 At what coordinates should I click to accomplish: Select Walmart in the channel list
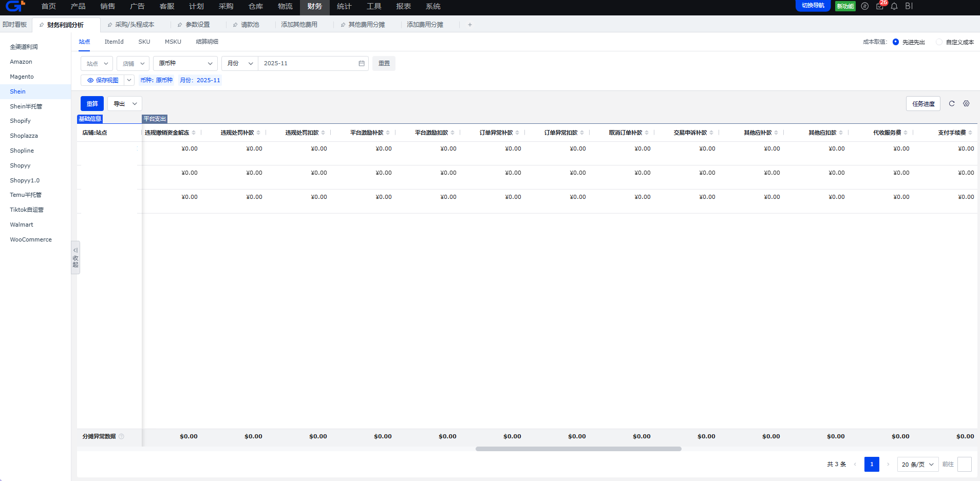point(22,225)
